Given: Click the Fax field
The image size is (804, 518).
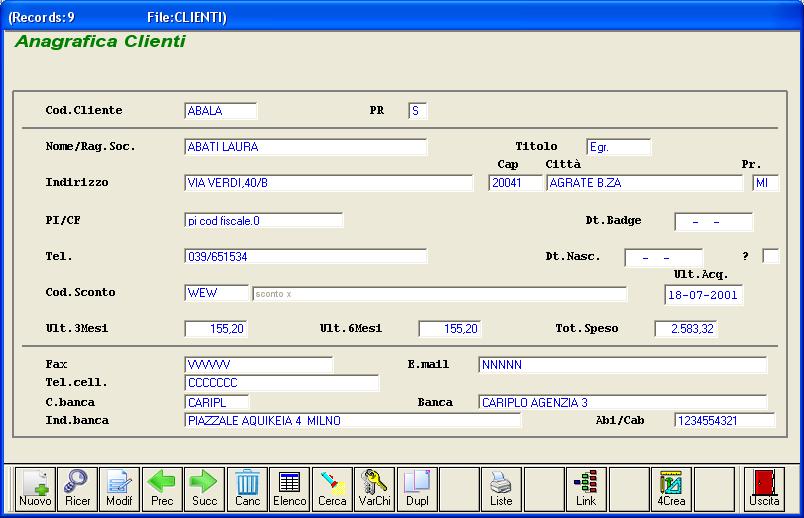Looking at the screenshot, I should point(258,365).
